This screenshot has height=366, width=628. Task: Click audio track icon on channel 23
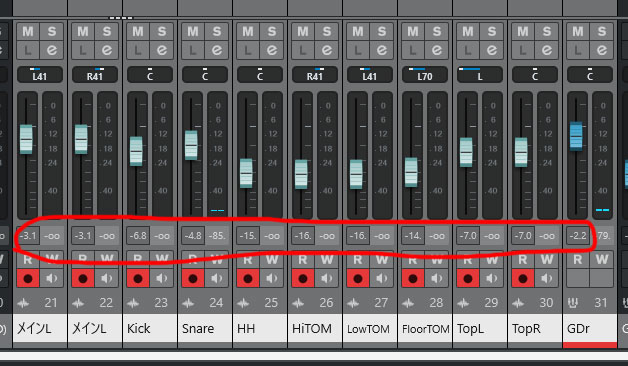pyautogui.click(x=133, y=303)
